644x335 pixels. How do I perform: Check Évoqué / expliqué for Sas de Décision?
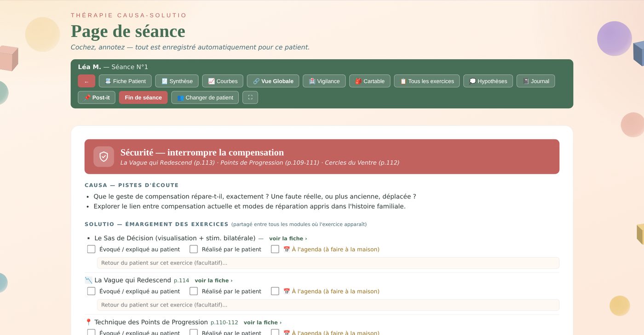(91, 249)
